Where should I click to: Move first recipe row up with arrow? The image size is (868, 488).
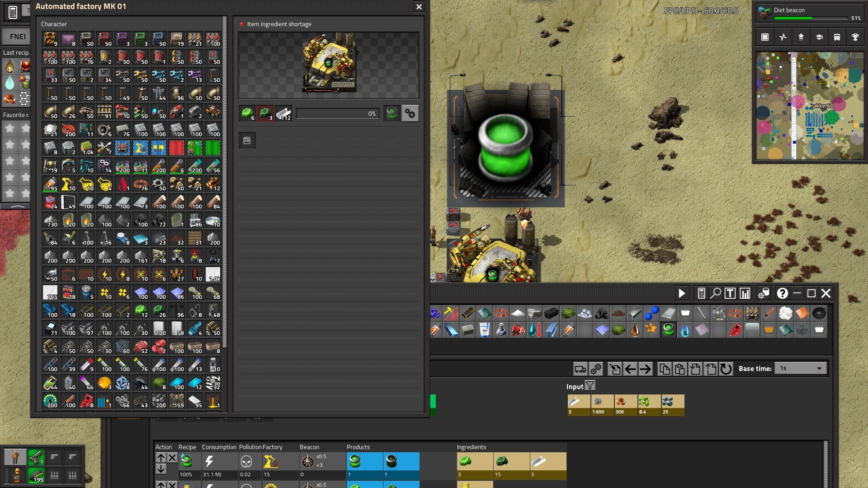161,458
